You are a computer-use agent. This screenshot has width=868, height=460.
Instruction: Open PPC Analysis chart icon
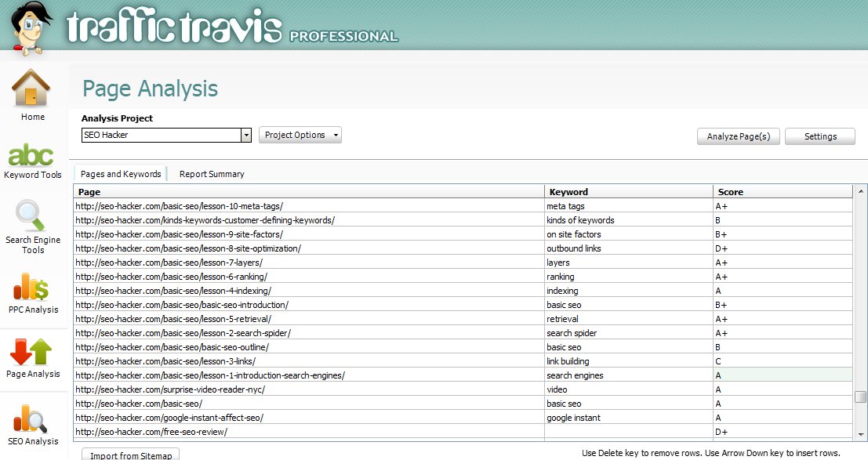click(32, 286)
